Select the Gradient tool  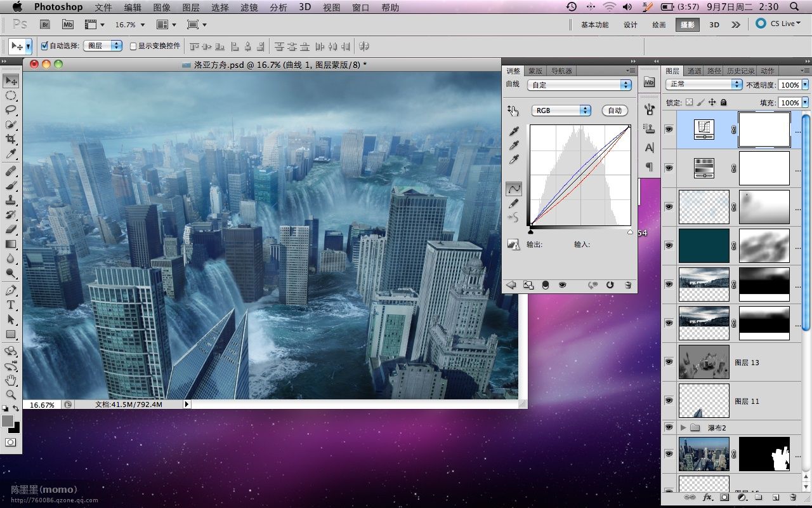tap(11, 244)
